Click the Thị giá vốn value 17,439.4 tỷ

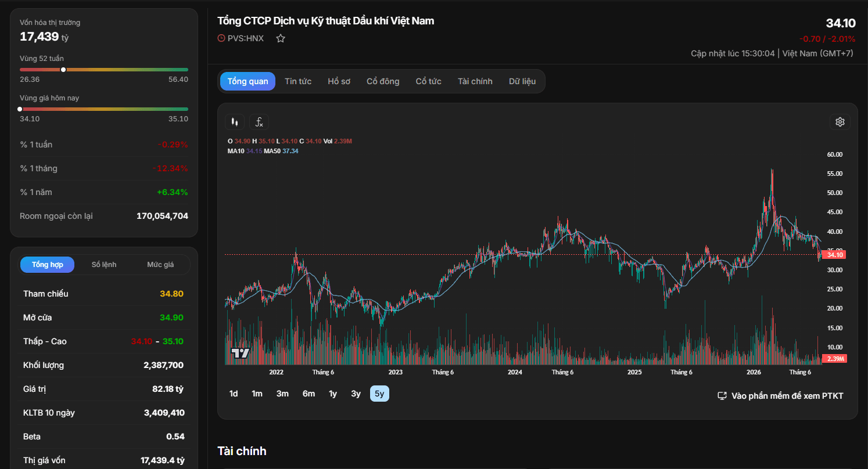163,460
